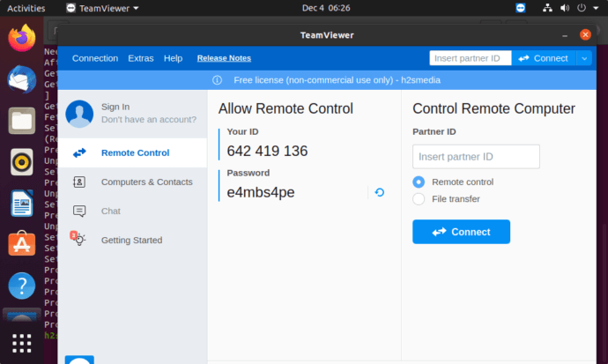This screenshot has height=364, width=608.
Task: Focus the top toolbar partner ID field
Action: coord(471,58)
